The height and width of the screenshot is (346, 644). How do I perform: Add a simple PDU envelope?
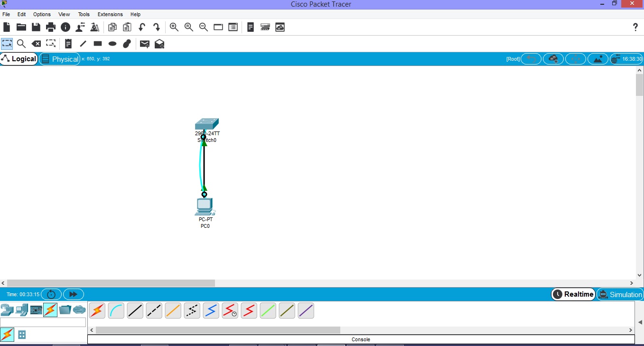[x=145, y=44]
